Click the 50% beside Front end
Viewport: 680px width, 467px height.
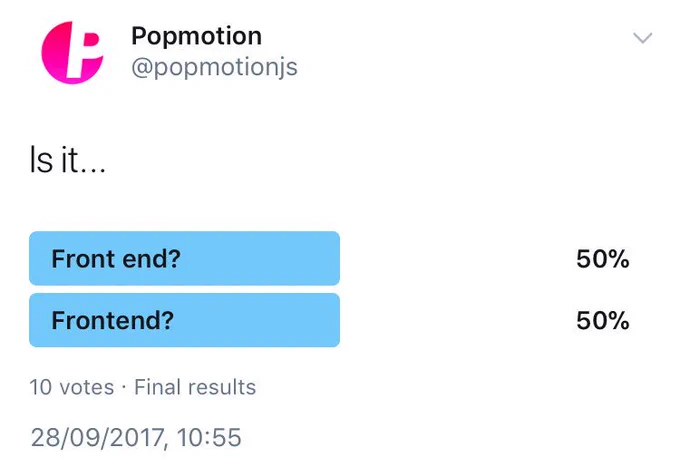point(602,259)
